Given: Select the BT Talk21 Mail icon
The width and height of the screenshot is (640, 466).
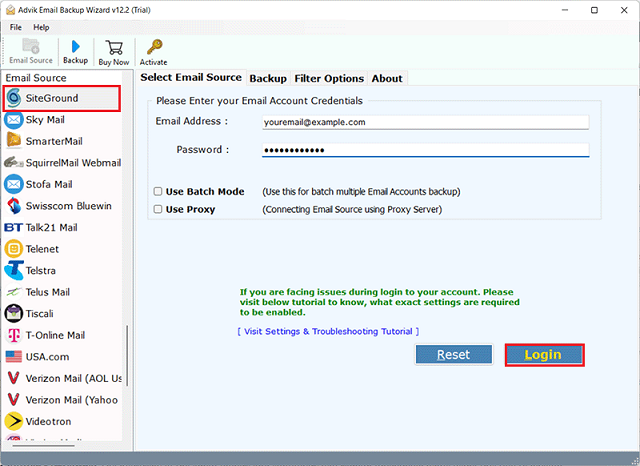Looking at the screenshot, I should (13, 227).
